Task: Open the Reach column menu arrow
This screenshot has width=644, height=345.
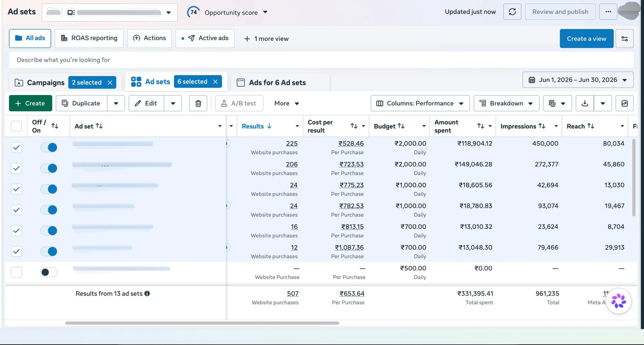Action: point(622,126)
